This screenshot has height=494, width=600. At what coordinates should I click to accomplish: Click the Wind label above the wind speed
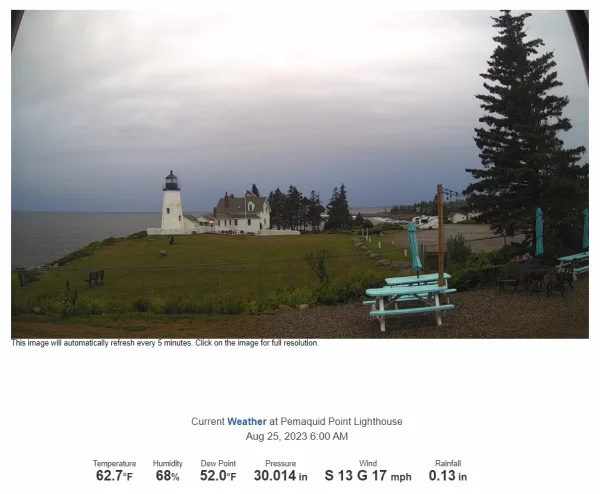tap(368, 463)
